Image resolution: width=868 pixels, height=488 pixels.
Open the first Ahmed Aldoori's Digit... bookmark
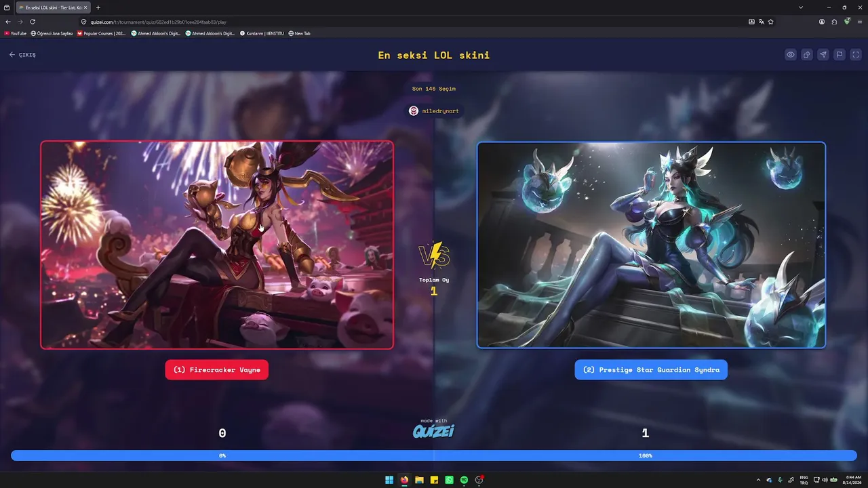click(156, 33)
